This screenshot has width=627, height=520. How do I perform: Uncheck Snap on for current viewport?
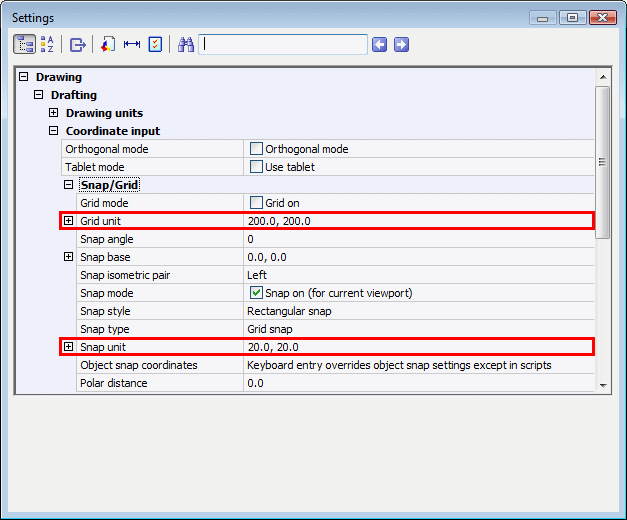[x=256, y=293]
